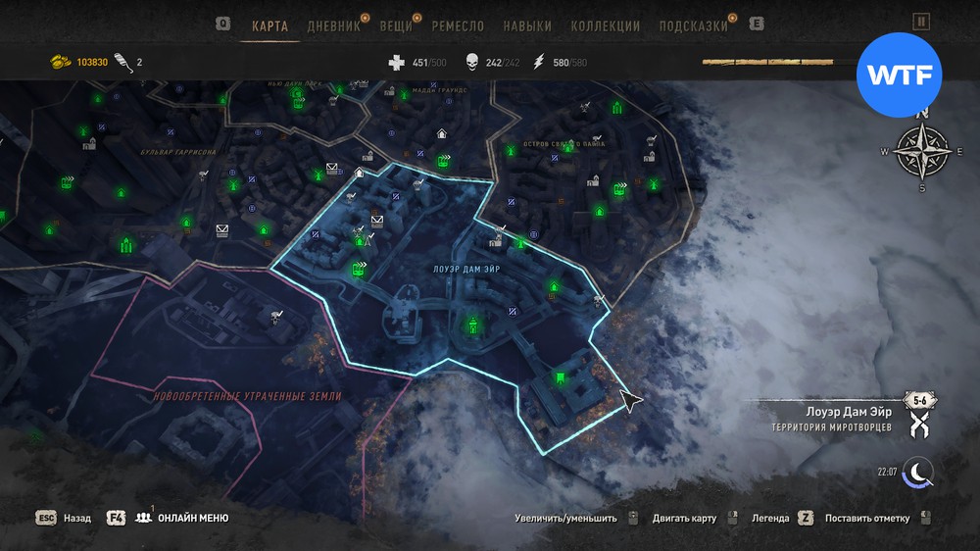
Task: Click the E next-tab key icon
Action: click(x=757, y=24)
